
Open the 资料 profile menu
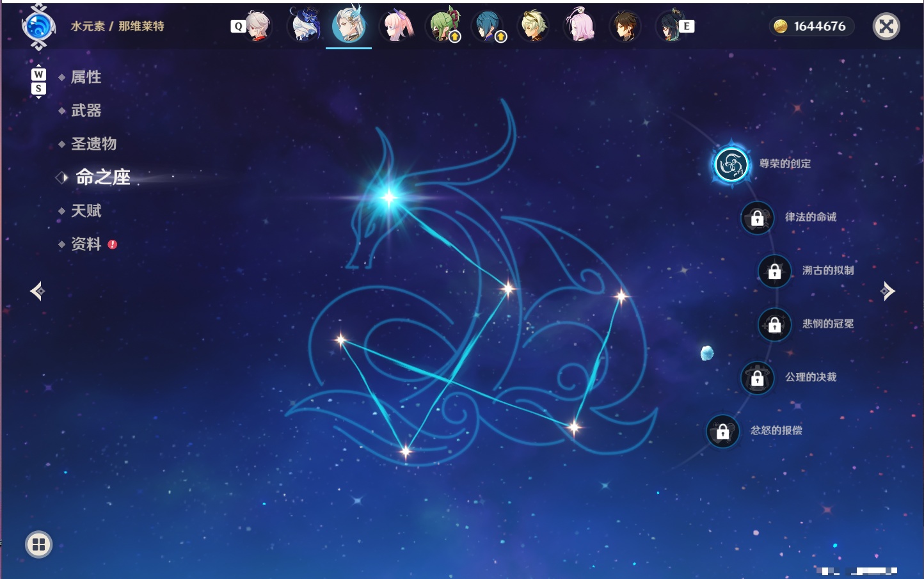86,244
